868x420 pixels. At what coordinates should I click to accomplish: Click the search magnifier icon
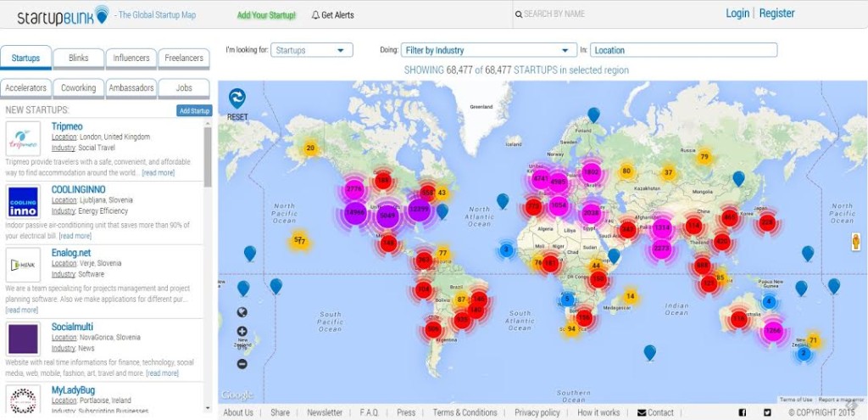[519, 14]
